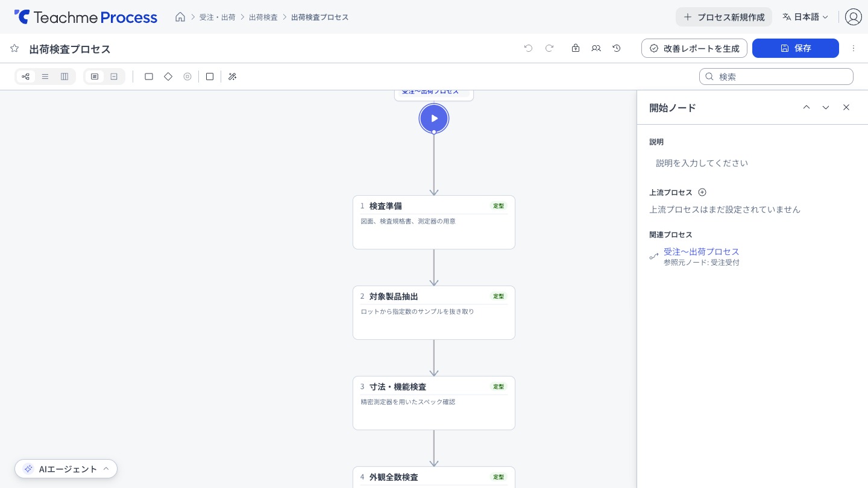The height and width of the screenshot is (488, 868).
Task: Click the 改善レポートを生成 button
Action: pyautogui.click(x=694, y=48)
